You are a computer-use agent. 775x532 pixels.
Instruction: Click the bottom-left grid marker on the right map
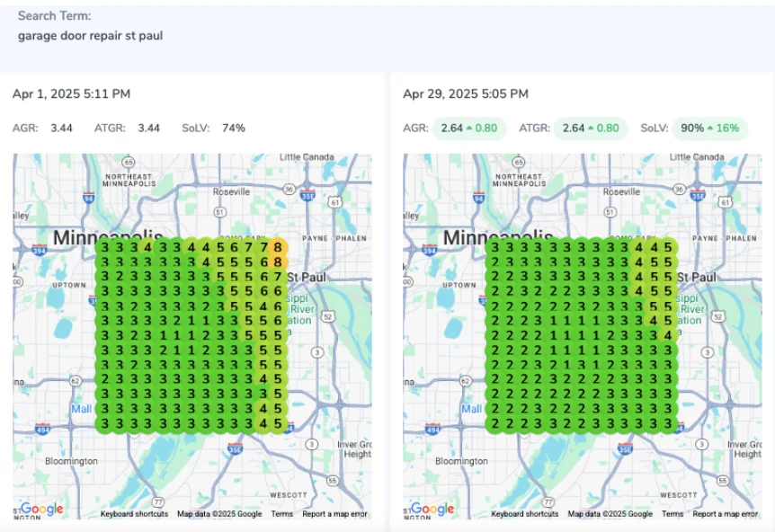point(495,422)
